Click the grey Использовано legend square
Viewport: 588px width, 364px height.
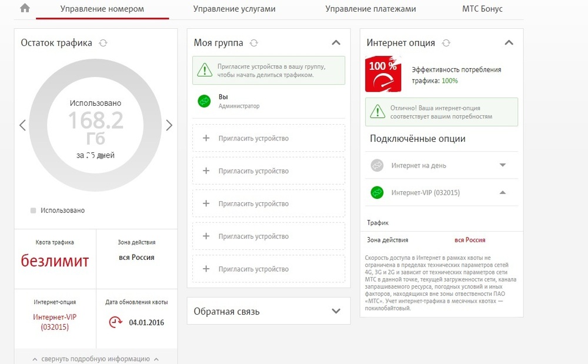33,211
